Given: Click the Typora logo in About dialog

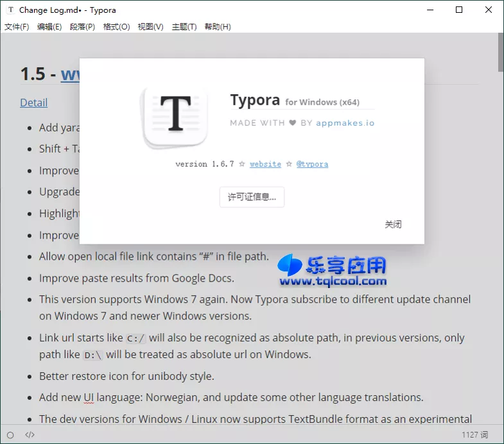Looking at the screenshot, I should (x=175, y=117).
